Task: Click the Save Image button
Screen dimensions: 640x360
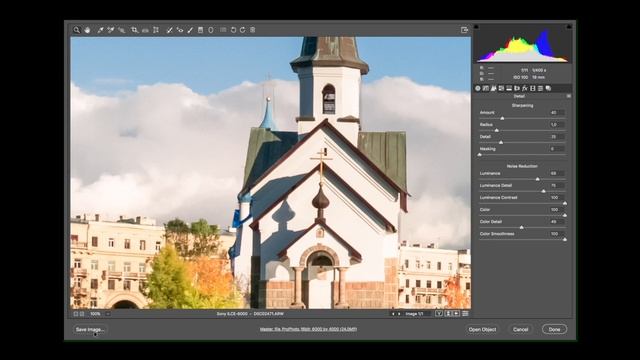Action: [x=90, y=329]
